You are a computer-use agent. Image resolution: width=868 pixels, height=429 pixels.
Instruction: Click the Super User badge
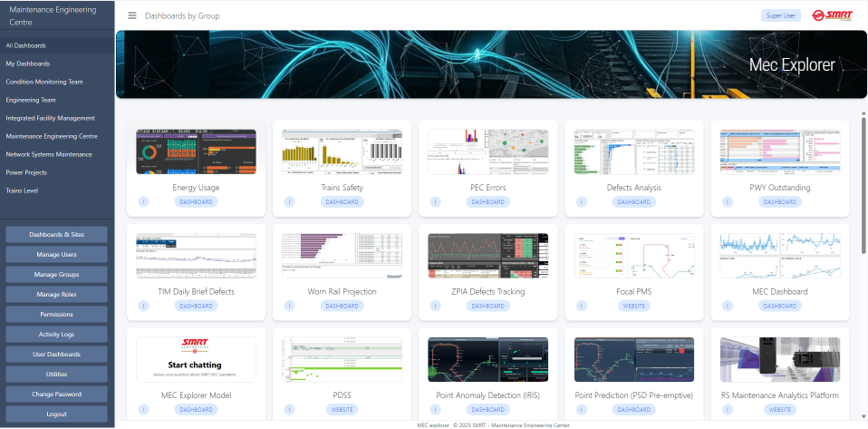point(780,15)
